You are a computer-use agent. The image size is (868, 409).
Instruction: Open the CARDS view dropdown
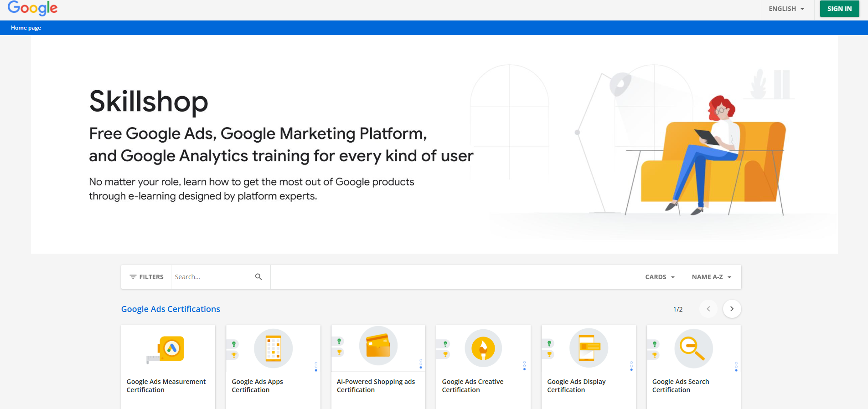[660, 277]
